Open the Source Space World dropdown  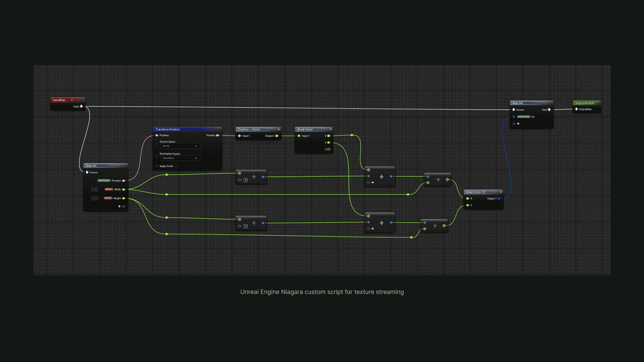click(x=180, y=146)
